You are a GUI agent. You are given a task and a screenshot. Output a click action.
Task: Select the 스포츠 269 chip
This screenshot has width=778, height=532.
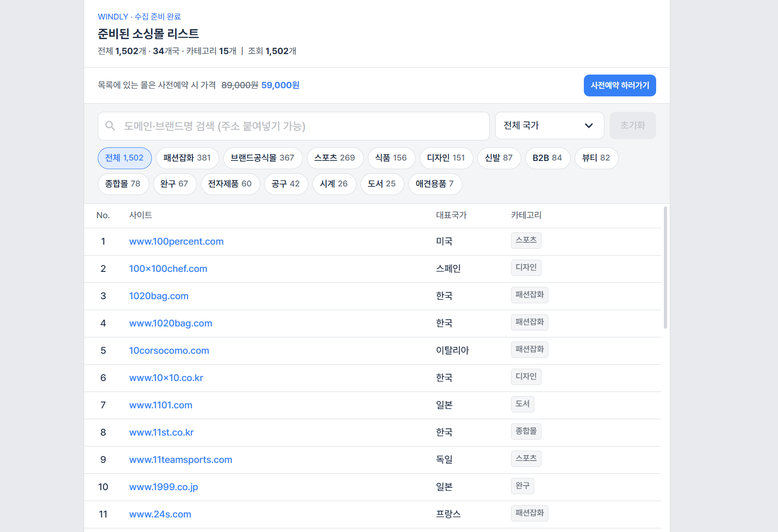[x=335, y=158]
